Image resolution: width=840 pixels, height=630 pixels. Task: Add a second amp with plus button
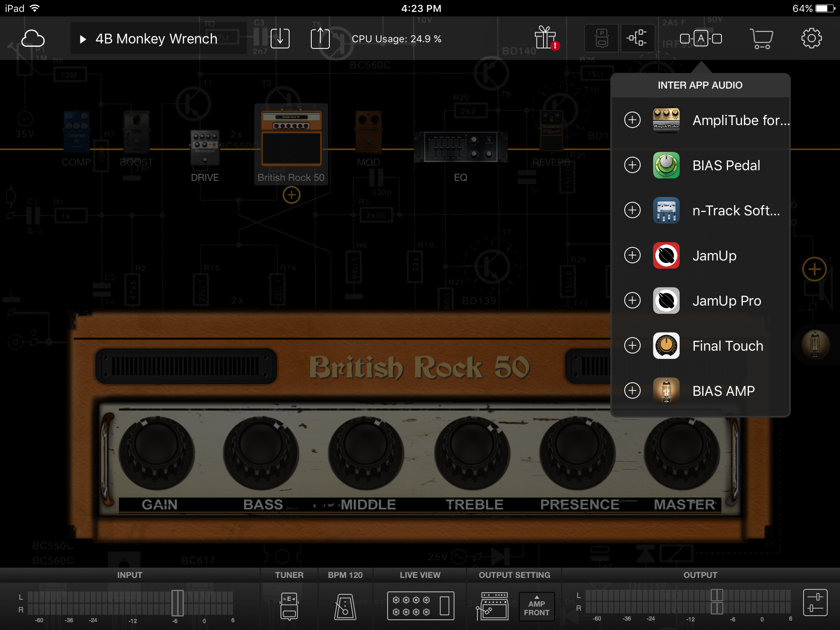(x=292, y=195)
